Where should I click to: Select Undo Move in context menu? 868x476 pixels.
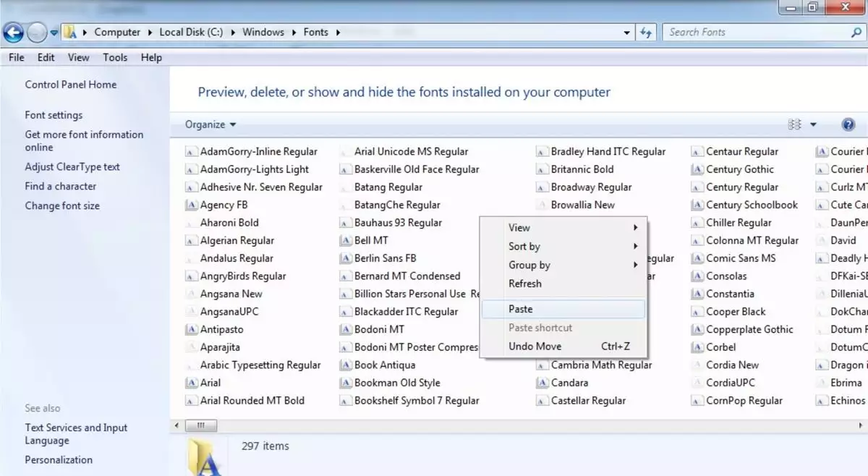[x=535, y=347]
